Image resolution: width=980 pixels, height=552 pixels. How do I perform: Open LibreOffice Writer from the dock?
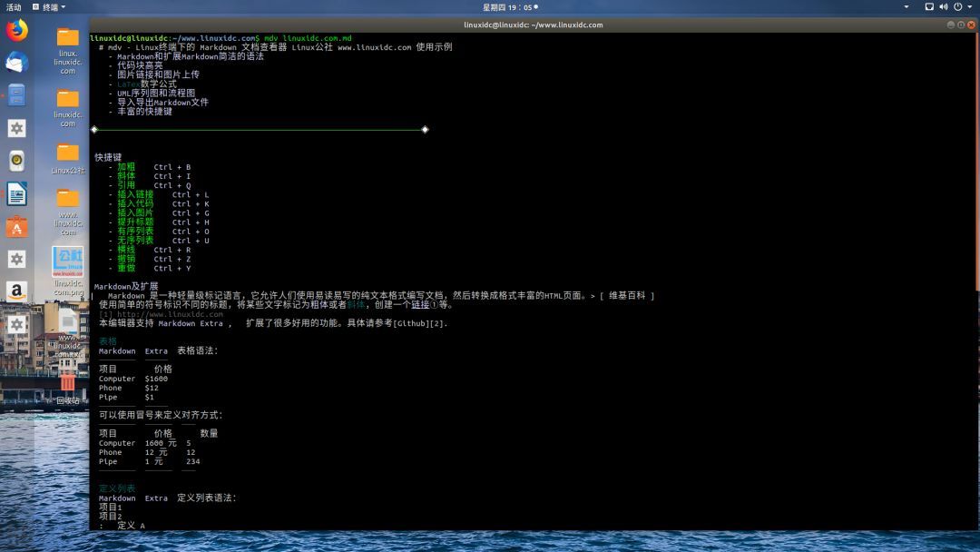(x=17, y=193)
